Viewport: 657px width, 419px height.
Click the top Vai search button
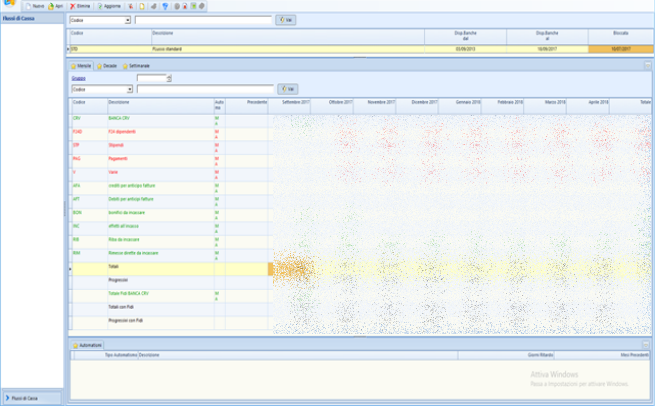[286, 20]
